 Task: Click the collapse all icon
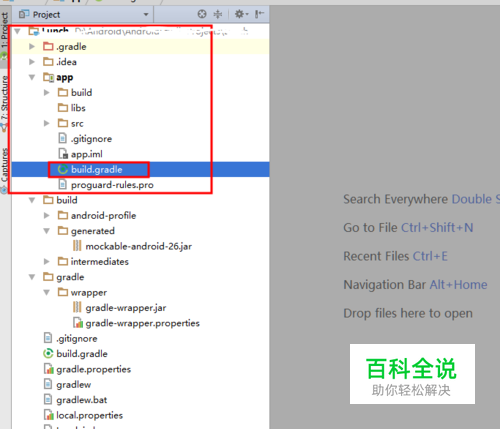(218, 14)
